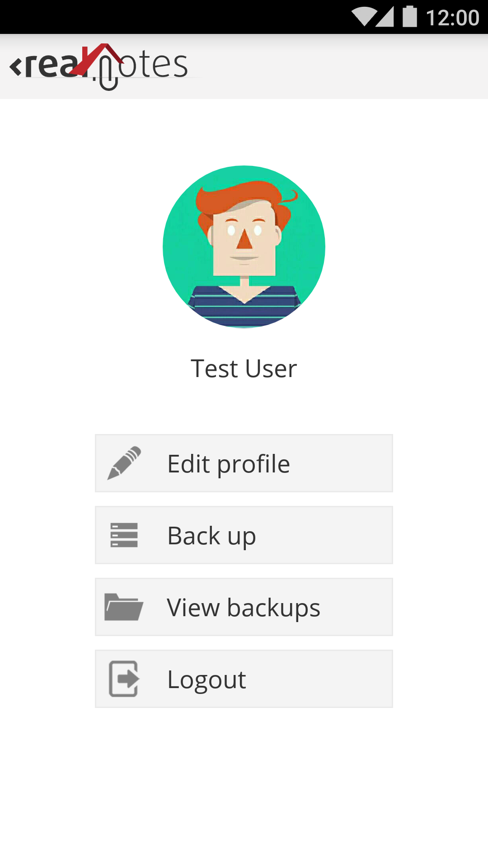The width and height of the screenshot is (488, 868).
Task: Tap the 12:00 clock in status bar
Action: point(452,18)
